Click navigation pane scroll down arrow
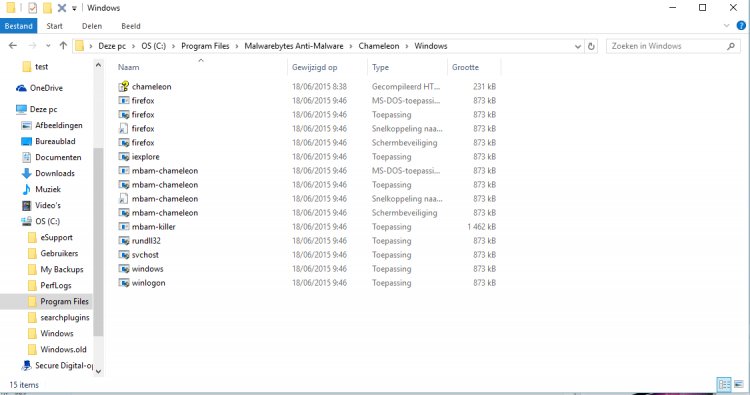 [x=98, y=371]
